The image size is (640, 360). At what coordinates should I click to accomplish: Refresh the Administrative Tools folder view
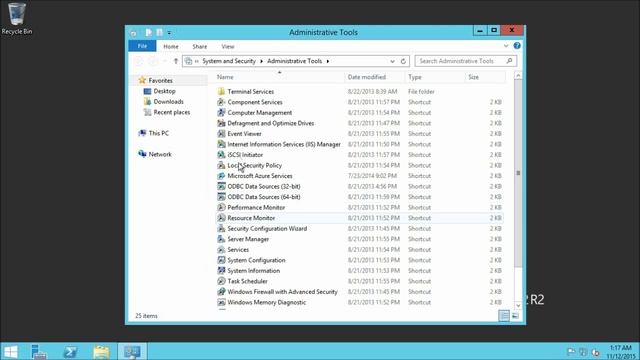click(403, 61)
